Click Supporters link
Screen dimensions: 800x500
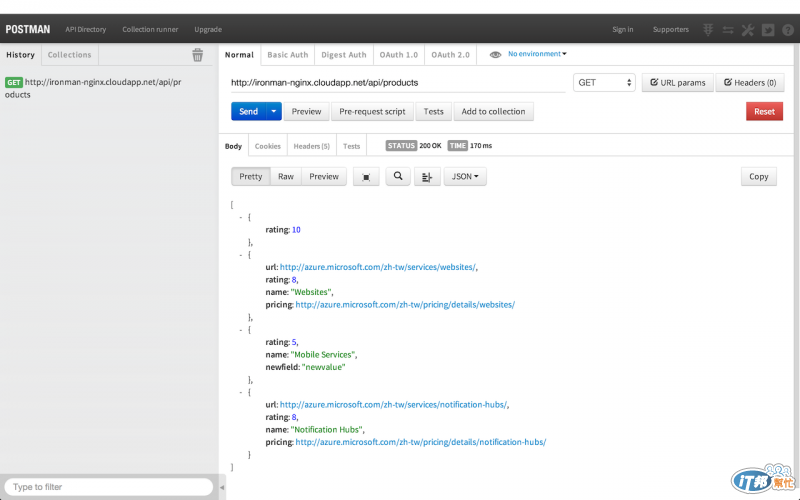[x=671, y=30]
